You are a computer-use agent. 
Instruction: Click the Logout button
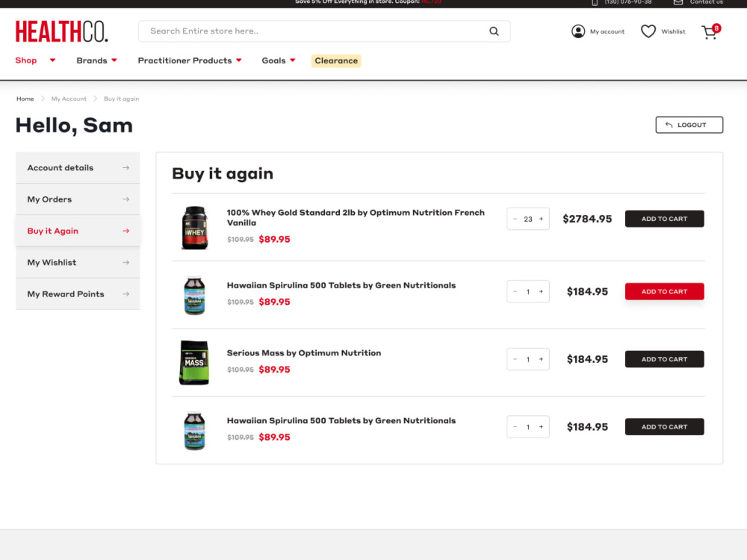(x=689, y=125)
